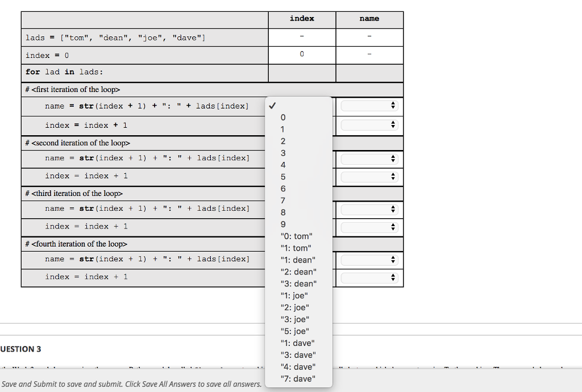Select "4: dave" in the dropdown
The image size is (582, 392).
point(298,367)
